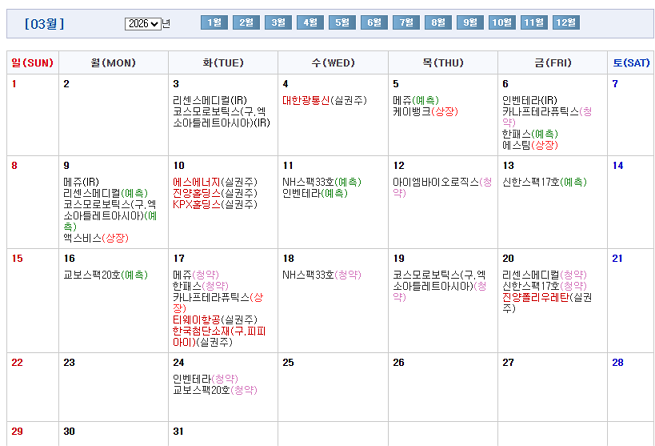
Task: Select the 5월 month button
Action: point(342,23)
